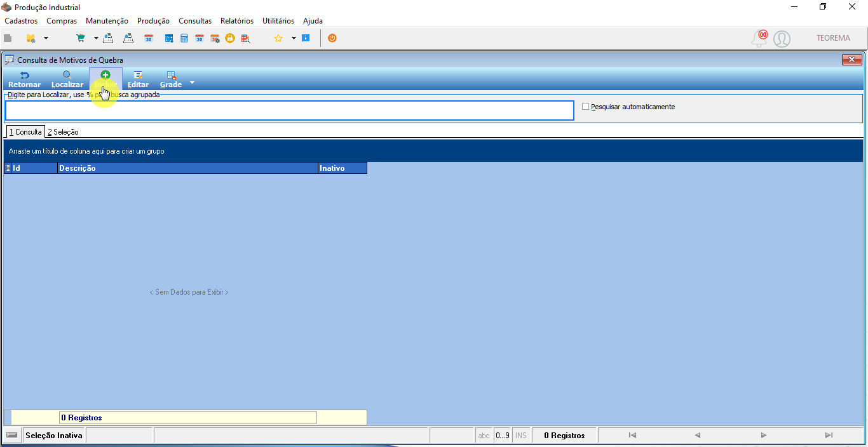The height and width of the screenshot is (447, 868).
Task: Open the Relatórios menu
Action: (x=237, y=21)
